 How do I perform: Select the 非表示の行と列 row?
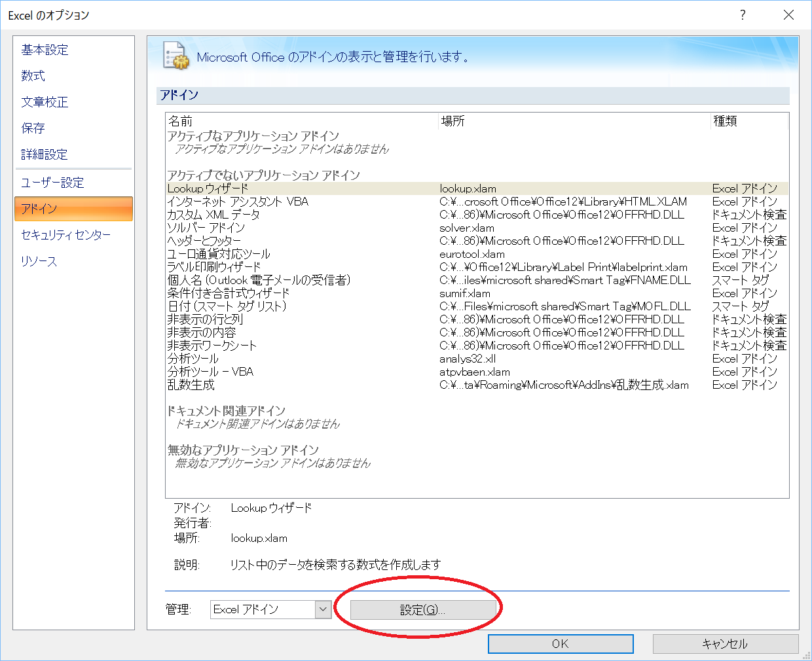[477, 319]
